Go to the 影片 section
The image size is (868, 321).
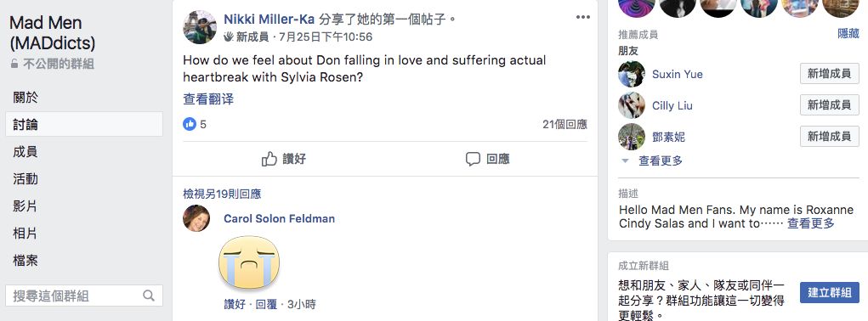(x=25, y=206)
